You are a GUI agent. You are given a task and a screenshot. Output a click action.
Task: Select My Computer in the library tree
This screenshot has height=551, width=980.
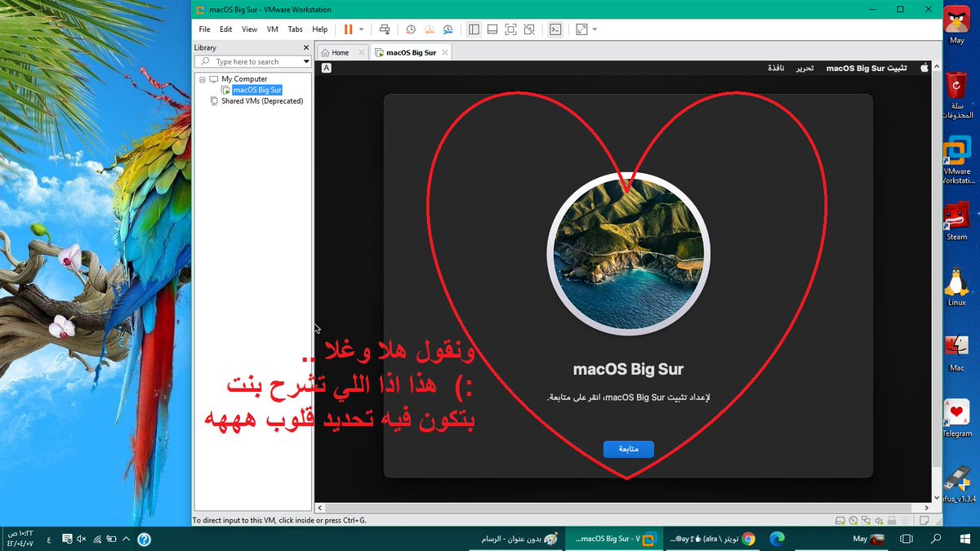tap(244, 79)
